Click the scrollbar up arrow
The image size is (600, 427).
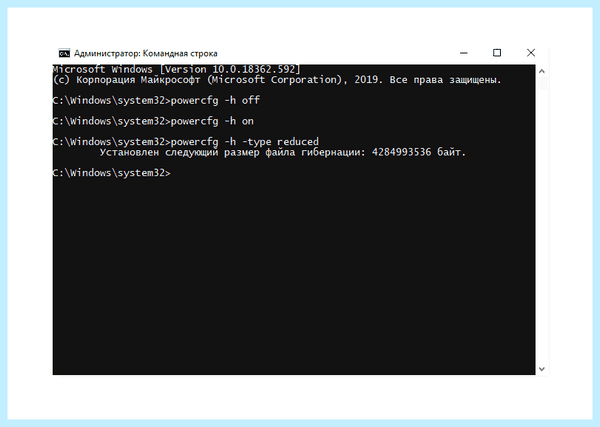[541, 71]
